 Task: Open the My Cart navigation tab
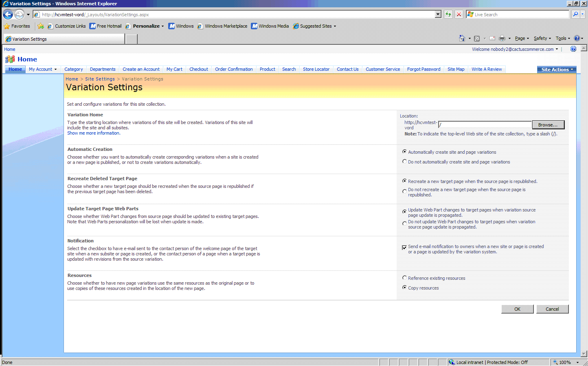click(174, 69)
